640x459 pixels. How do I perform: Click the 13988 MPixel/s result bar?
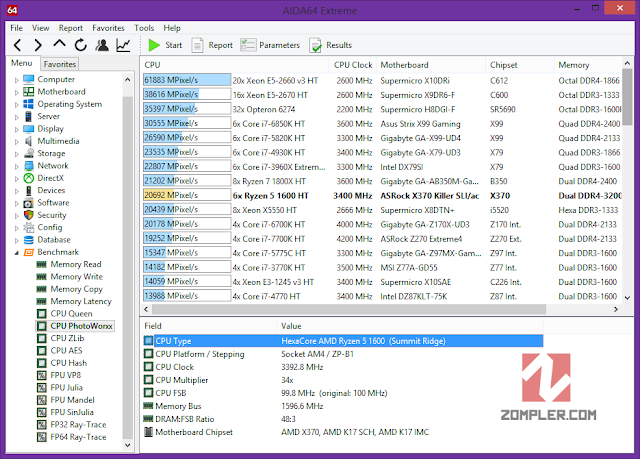point(187,296)
